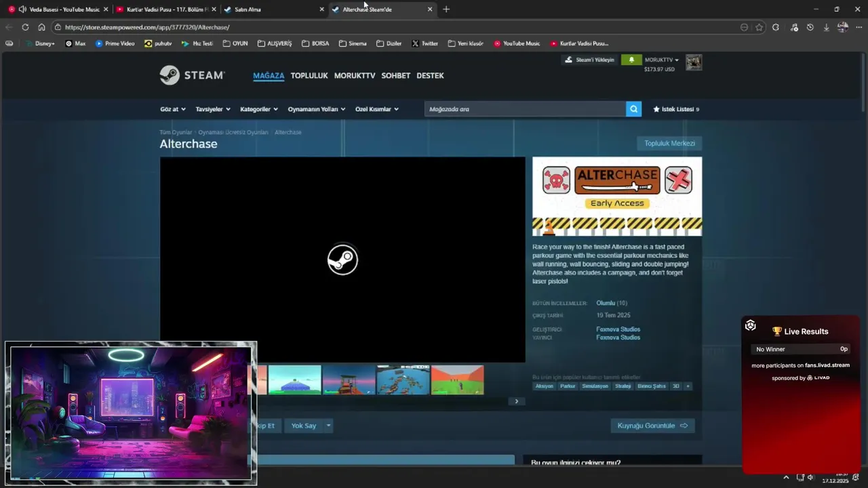This screenshot has width=868, height=488.
Task: Open the TOPLULUK menu item
Action: [x=309, y=75]
